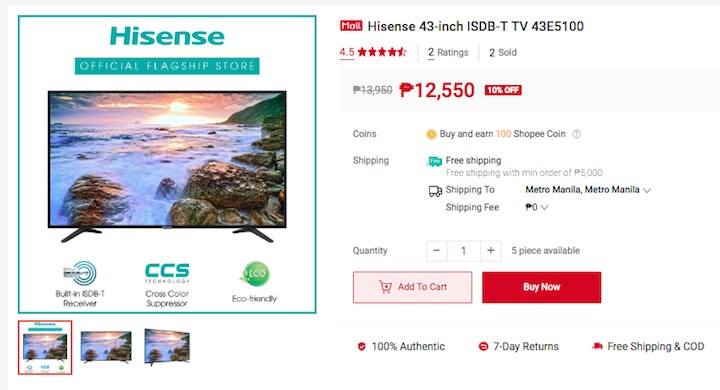The width and height of the screenshot is (720, 390).
Task: Open the Metro Manila shipping location dropdown
Action: pyautogui.click(x=588, y=190)
